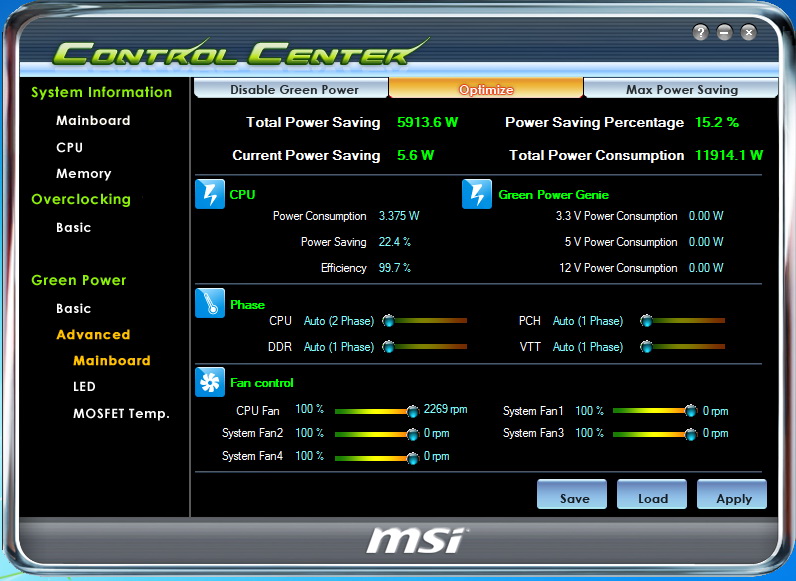
Task: Click the CPU Fan speed slider knob
Action: pos(412,410)
